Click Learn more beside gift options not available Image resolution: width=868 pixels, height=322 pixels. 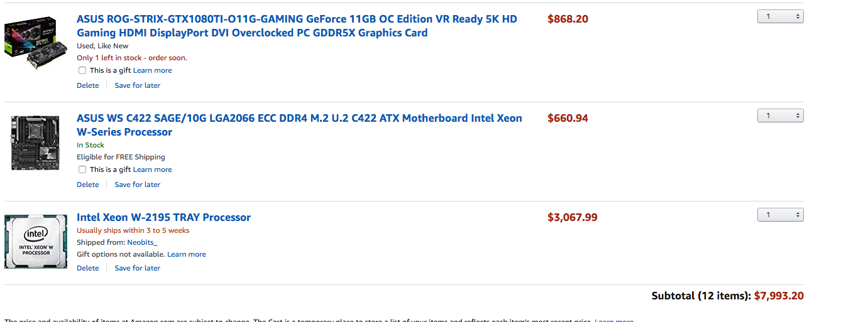pos(187,254)
